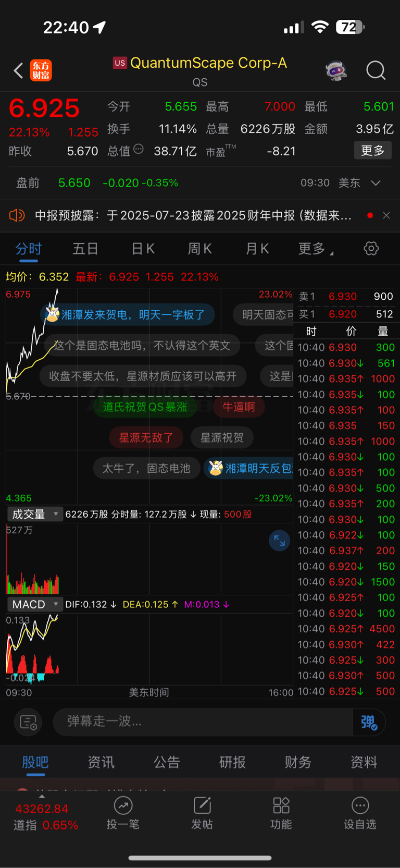Open chart settings gear icon
This screenshot has width=400, height=868.
pyautogui.click(x=371, y=249)
